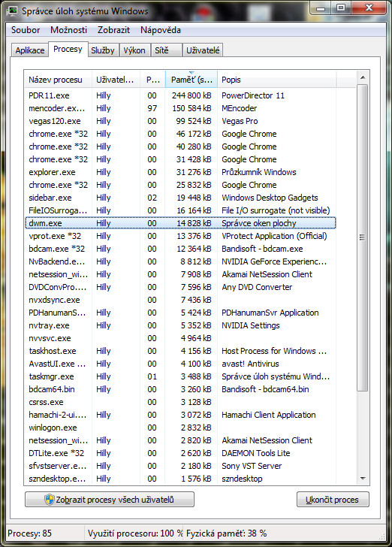Select the mencoder.exe process row

coord(180,108)
